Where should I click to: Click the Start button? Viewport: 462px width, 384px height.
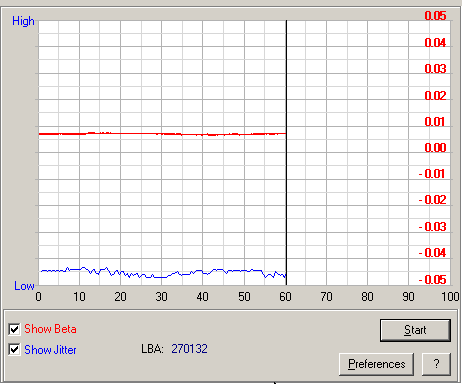[415, 330]
